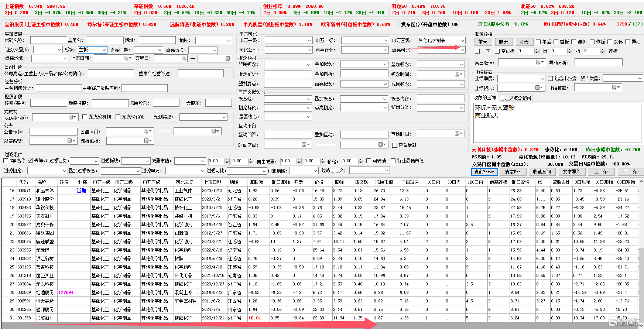The image size is (644, 329).
Task: Open the 交易日 start date calendar icon
Action: pos(184,58)
